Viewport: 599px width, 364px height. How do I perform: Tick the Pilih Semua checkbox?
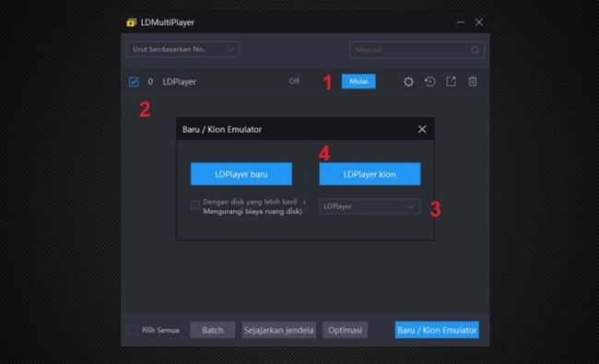coord(133,330)
